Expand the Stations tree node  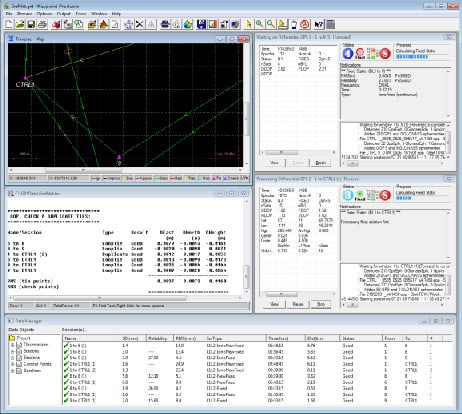pyautogui.click(x=12, y=351)
